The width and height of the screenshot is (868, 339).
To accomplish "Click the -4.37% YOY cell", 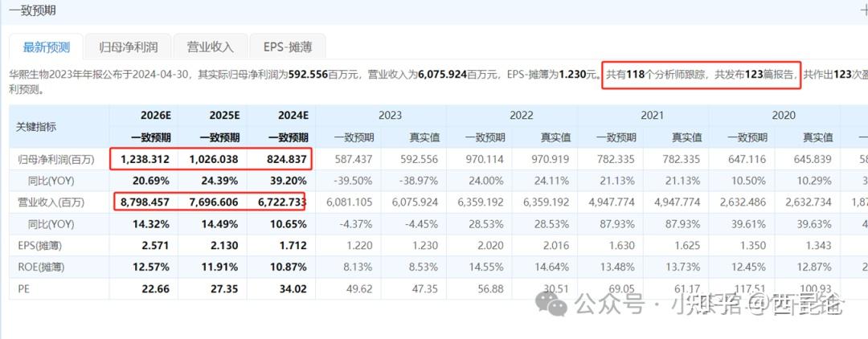I will coord(357,224).
